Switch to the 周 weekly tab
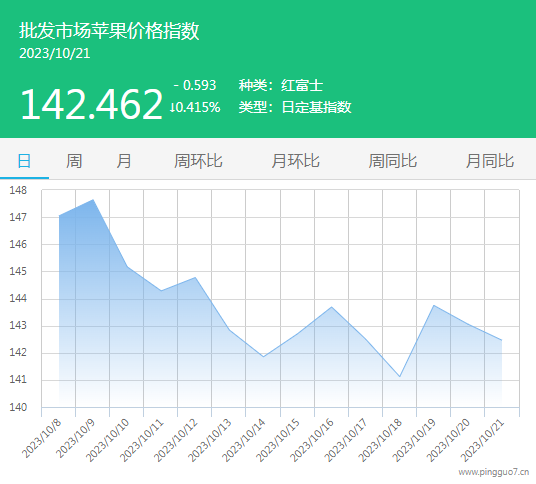Screen dimensions: 536x484 (x=74, y=161)
